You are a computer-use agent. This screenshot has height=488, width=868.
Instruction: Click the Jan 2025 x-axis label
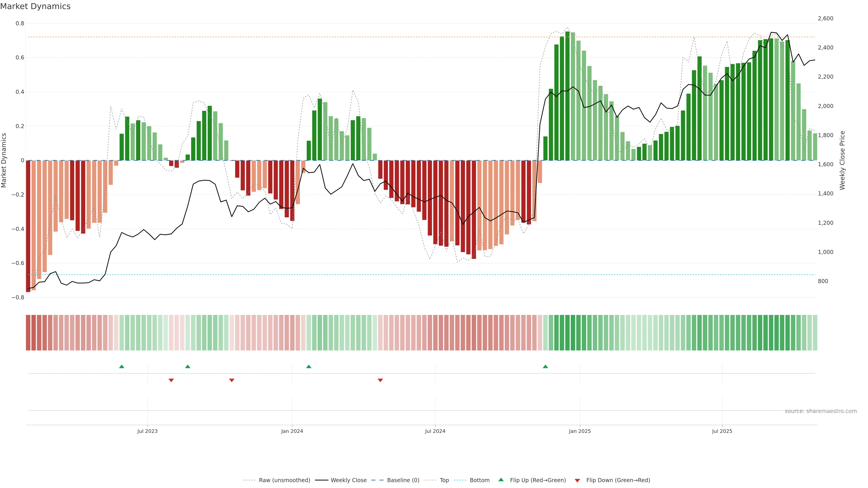580,431
